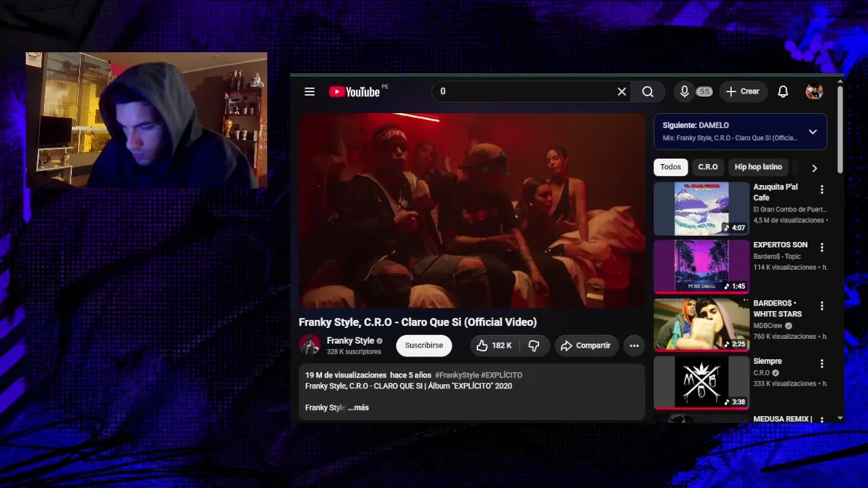Click the webcam overlay feed
868x488 pixels.
[x=146, y=120]
